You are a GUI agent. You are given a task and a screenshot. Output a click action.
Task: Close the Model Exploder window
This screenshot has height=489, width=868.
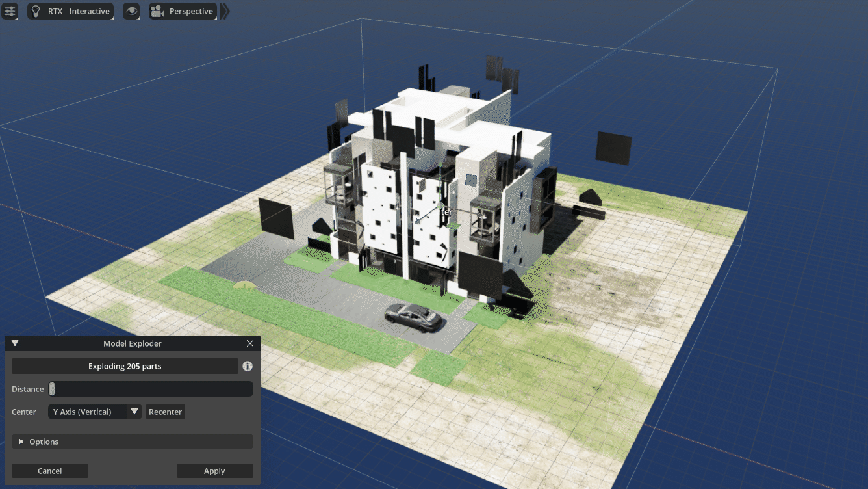click(x=250, y=343)
